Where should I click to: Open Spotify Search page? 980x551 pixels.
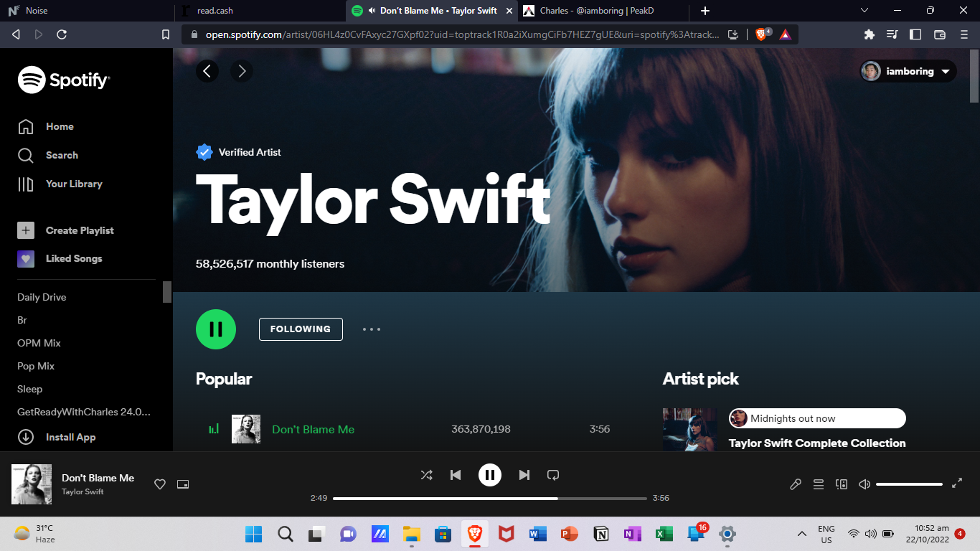48,155
